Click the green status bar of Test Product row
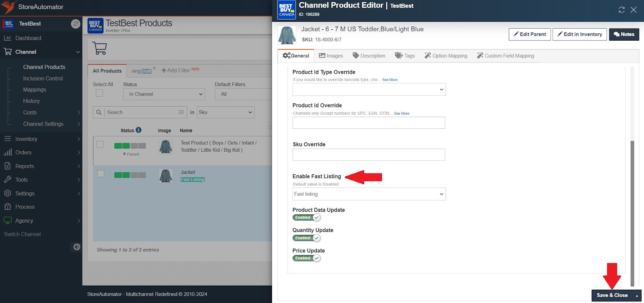 (x=130, y=146)
